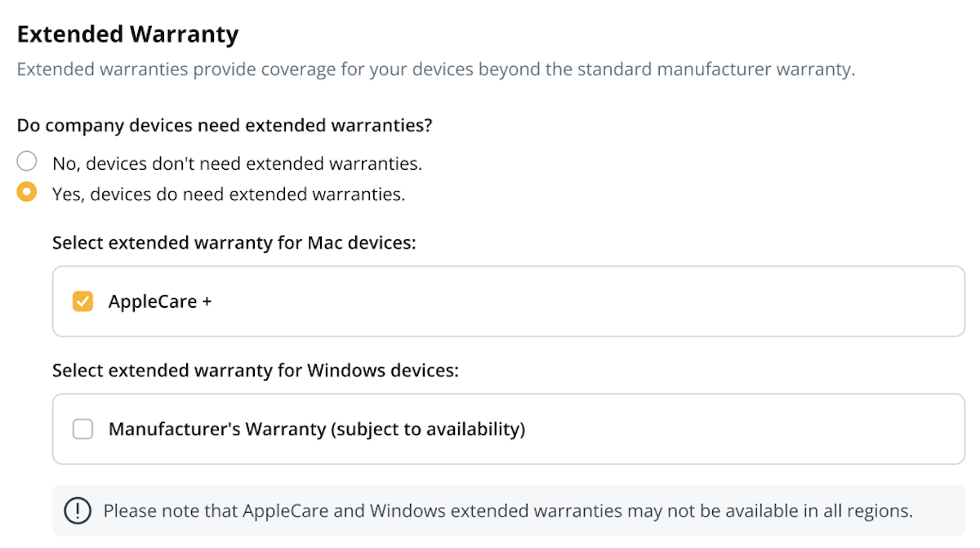Click the regional availability notice text
Viewport: 980px width, 548px height.
tap(508, 511)
